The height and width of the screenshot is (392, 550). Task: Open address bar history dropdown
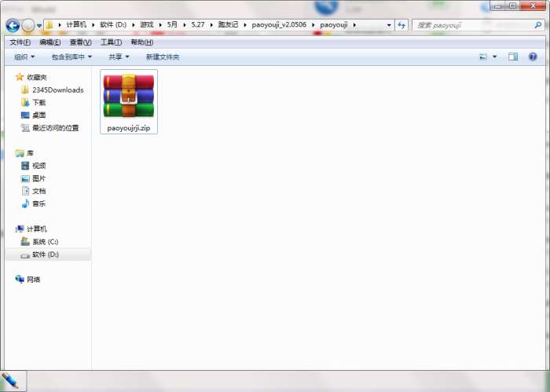click(389, 25)
